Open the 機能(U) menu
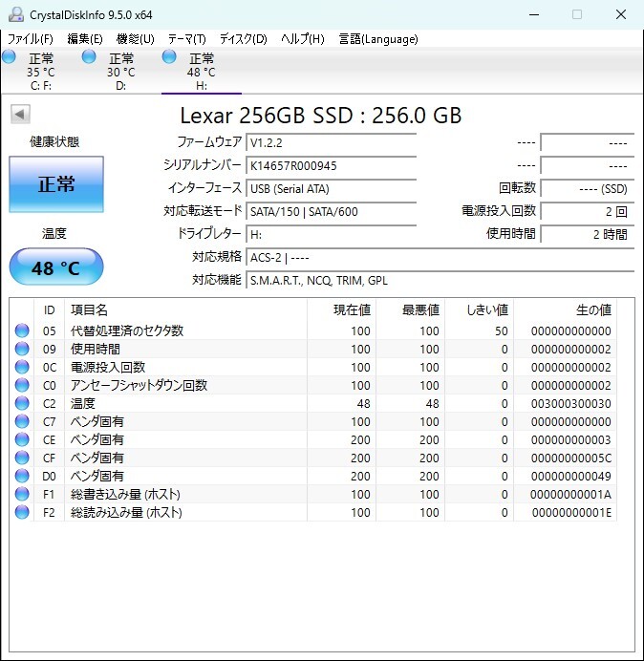 136,39
